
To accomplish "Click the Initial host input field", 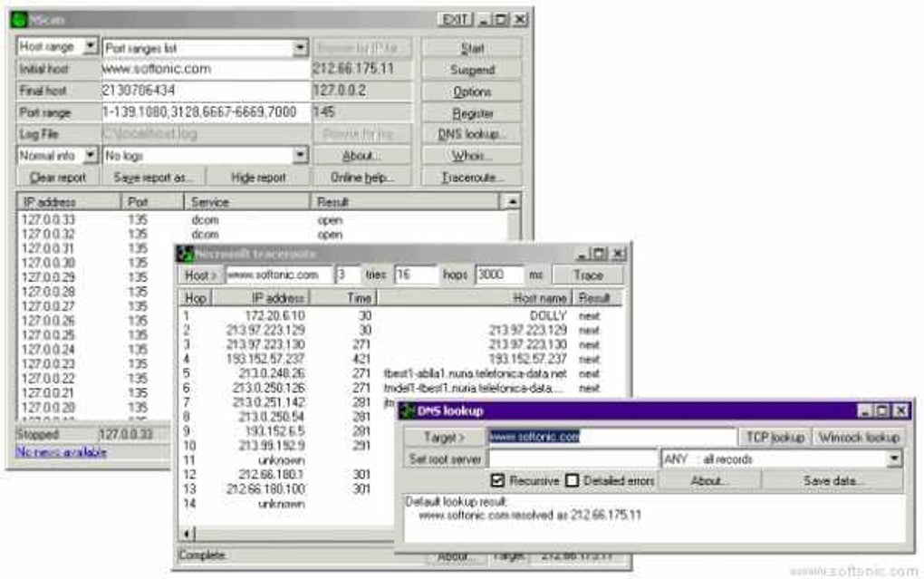I will 206,69.
